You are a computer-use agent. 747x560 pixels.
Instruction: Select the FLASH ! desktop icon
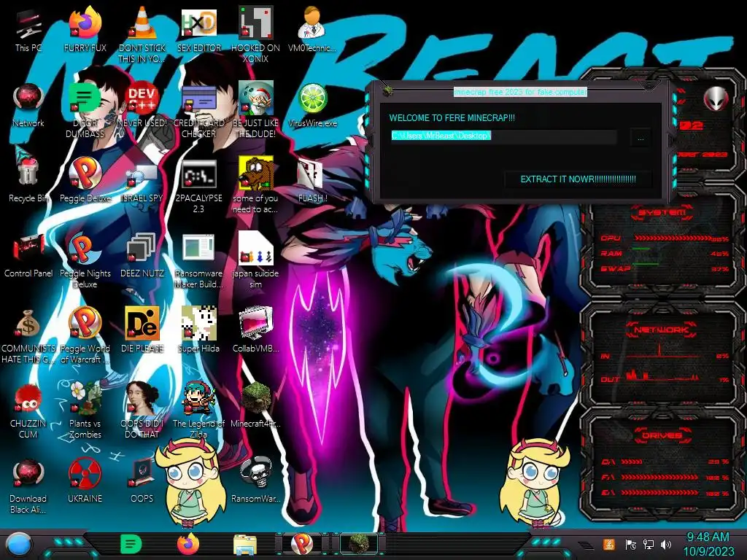[312, 180]
